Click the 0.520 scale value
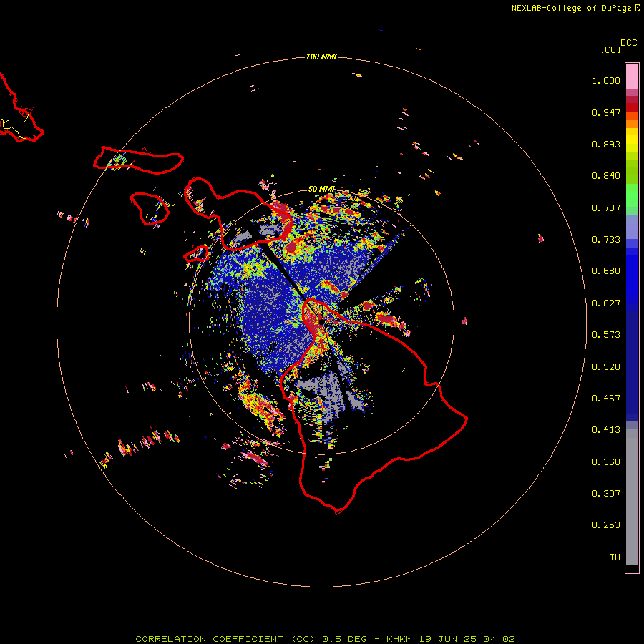This screenshot has height=644, width=644. (606, 367)
